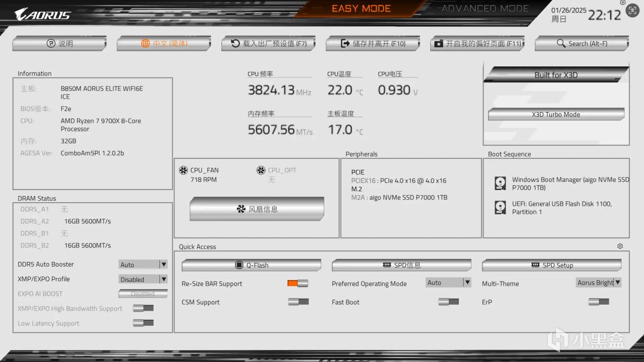
Task: Click the CPU temperature value 22.0
Action: [x=340, y=90]
